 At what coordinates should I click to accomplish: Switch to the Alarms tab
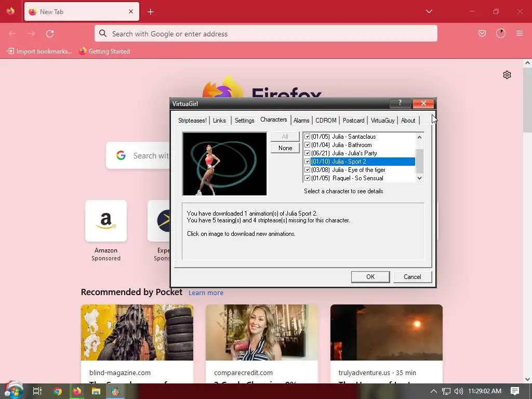(301, 121)
